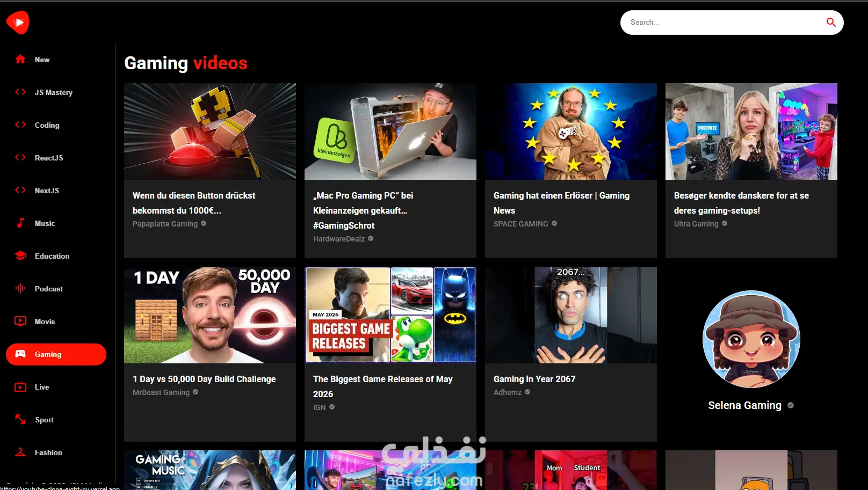Viewport: 868px width, 490px height.
Task: Click the code icon beside ReactJS
Action: coord(20,158)
